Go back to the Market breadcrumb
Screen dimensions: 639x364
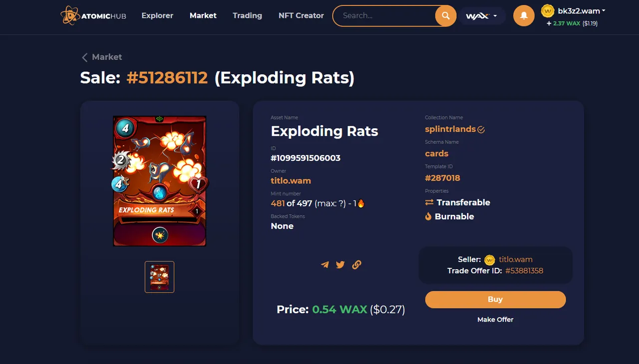(x=107, y=57)
